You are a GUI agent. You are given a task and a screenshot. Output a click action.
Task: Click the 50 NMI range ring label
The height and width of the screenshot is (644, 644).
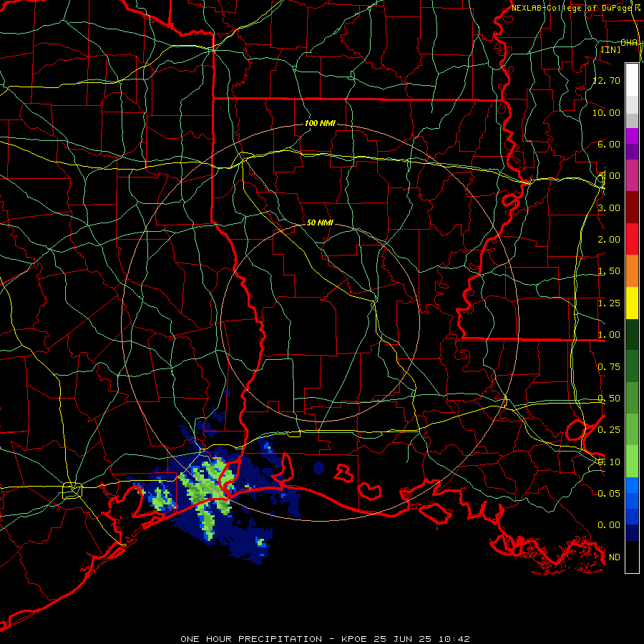coord(320,223)
